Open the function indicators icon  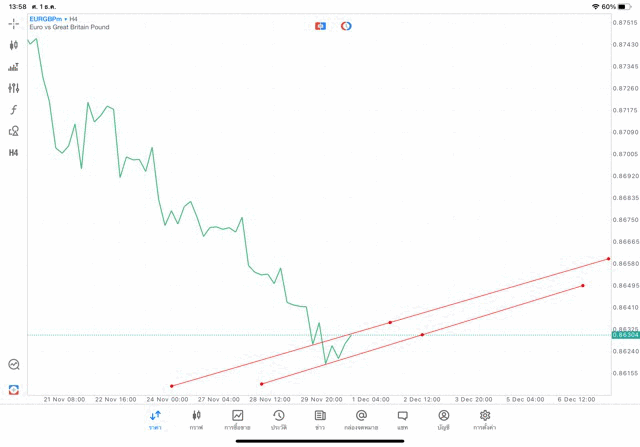coord(14,110)
